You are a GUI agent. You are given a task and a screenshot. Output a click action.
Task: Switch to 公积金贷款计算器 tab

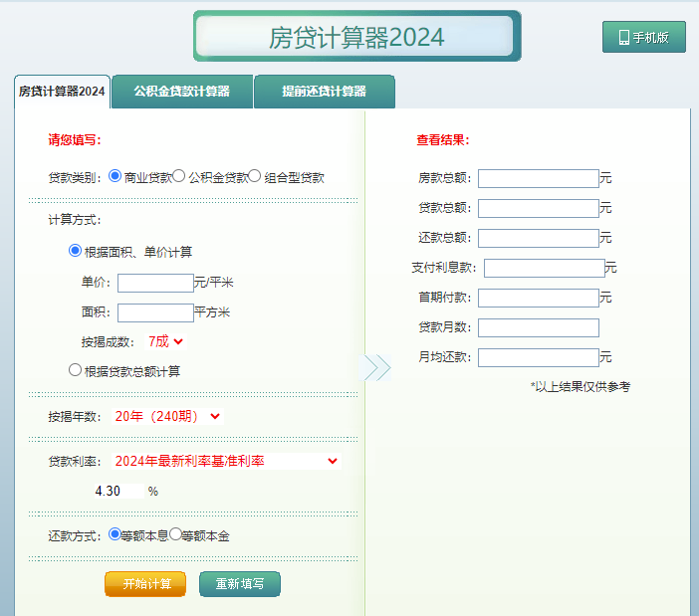(x=182, y=92)
